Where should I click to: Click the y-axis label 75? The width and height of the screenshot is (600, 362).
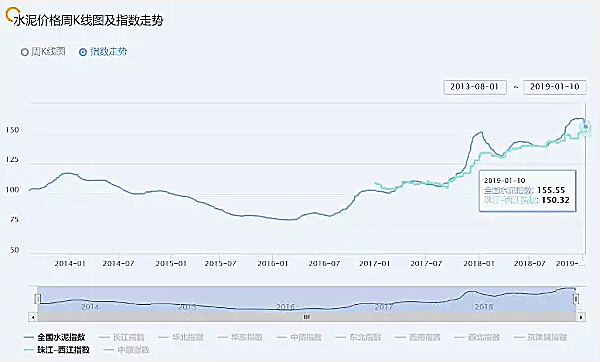click(x=14, y=220)
